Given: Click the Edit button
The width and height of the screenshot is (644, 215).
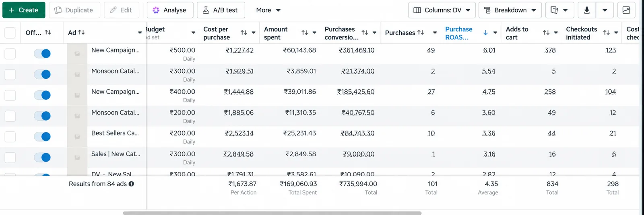Looking at the screenshot, I should point(121,10).
